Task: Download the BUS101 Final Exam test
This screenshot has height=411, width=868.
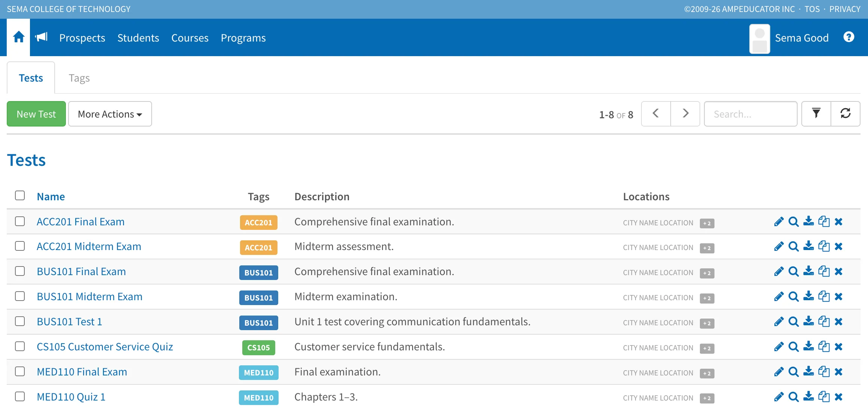Action: click(x=808, y=271)
